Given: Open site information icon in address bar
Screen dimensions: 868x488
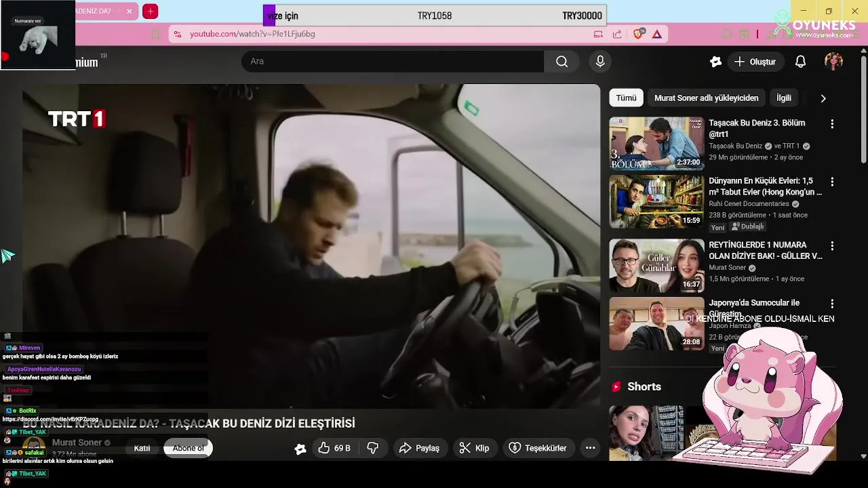Looking at the screenshot, I should pyautogui.click(x=177, y=34).
